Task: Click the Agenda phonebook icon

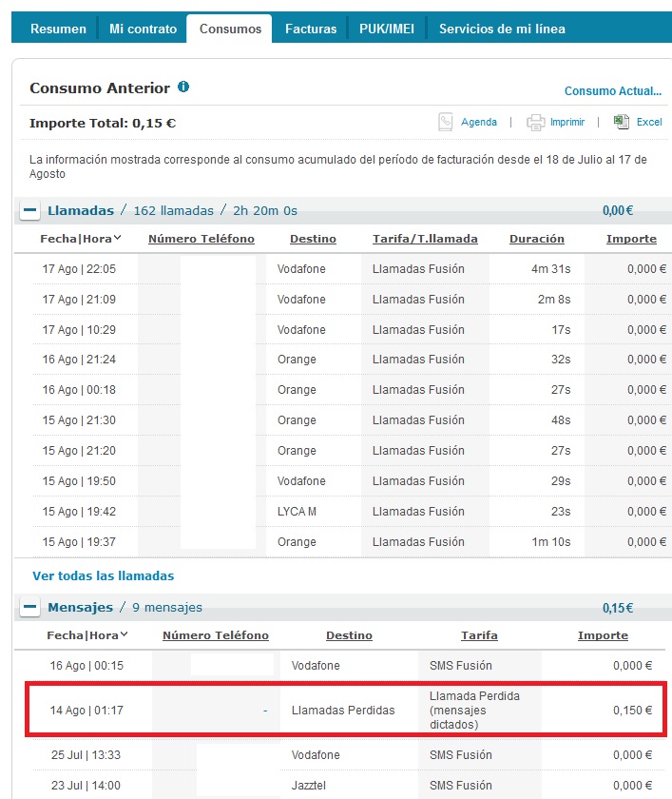Action: 446,122
